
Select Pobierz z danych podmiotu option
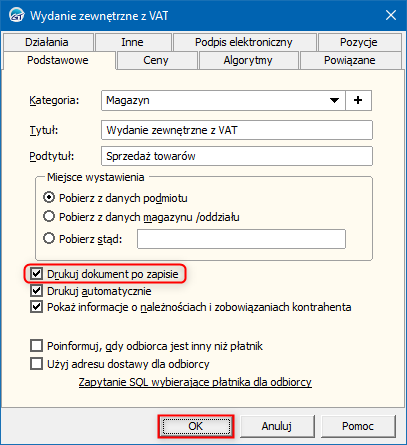[x=115, y=198]
